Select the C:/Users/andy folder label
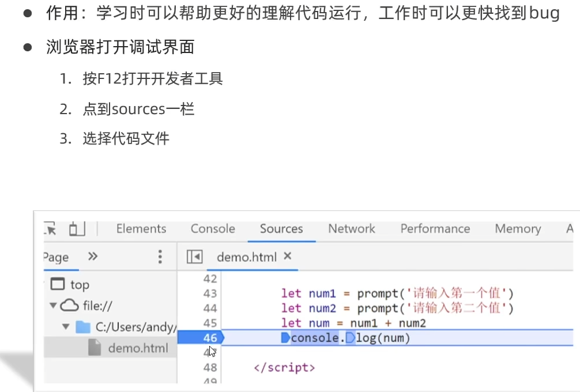 pos(135,327)
